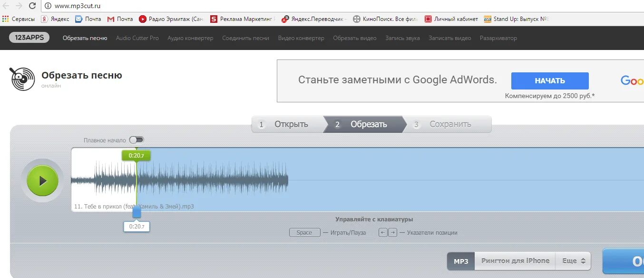
Task: Click the Яндекс.Переводчик bookmark icon
Action: 284,19
